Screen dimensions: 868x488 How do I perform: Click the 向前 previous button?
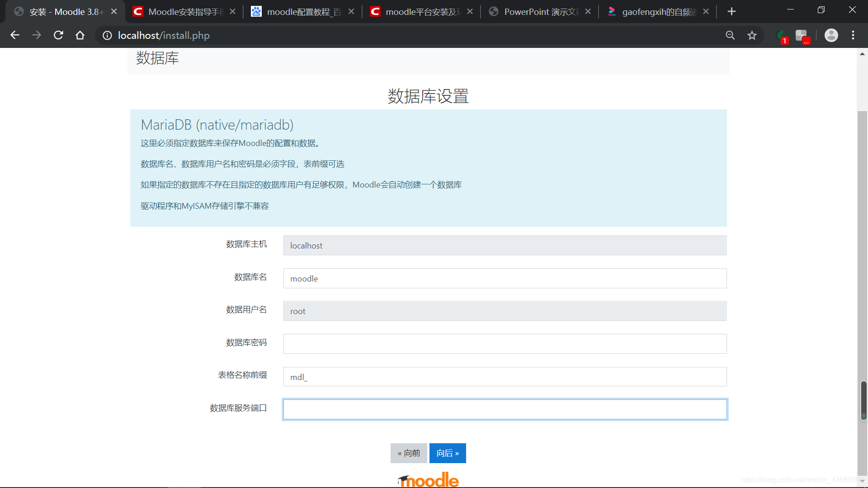pyautogui.click(x=409, y=453)
